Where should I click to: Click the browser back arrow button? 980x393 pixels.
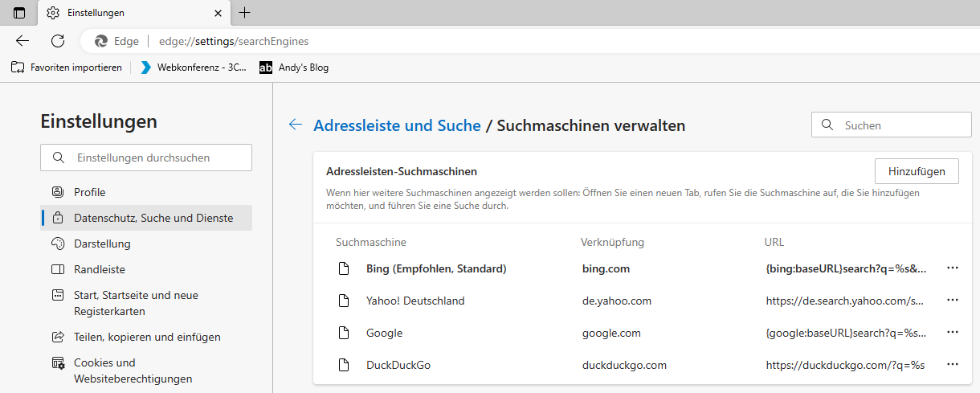(22, 41)
